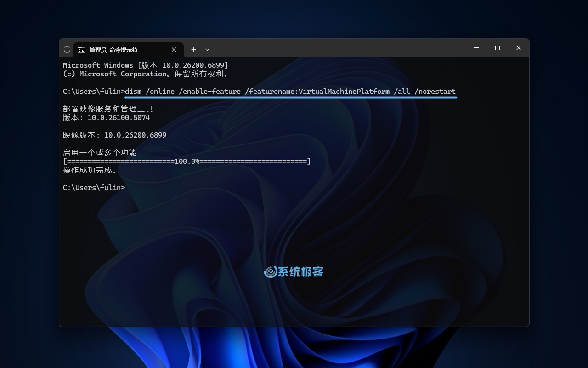Click the empty C:\Users\fulin> prompt line
588x368 pixels.
[x=94, y=188]
